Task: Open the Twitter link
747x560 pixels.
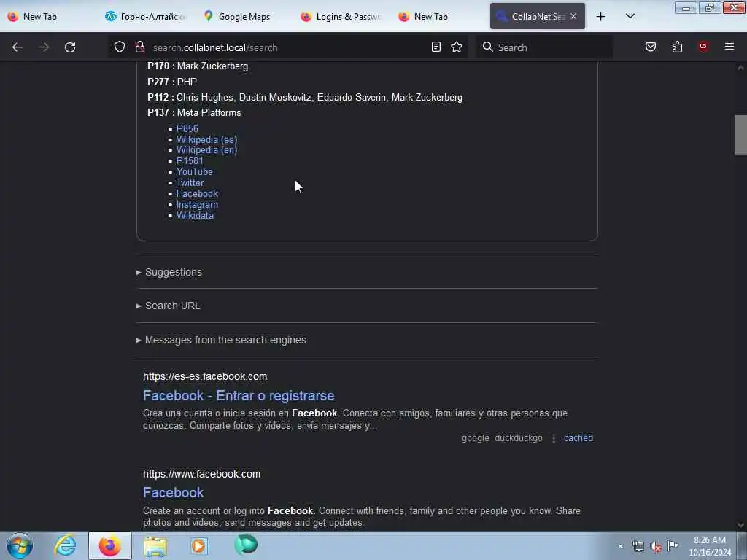Action: (x=190, y=183)
